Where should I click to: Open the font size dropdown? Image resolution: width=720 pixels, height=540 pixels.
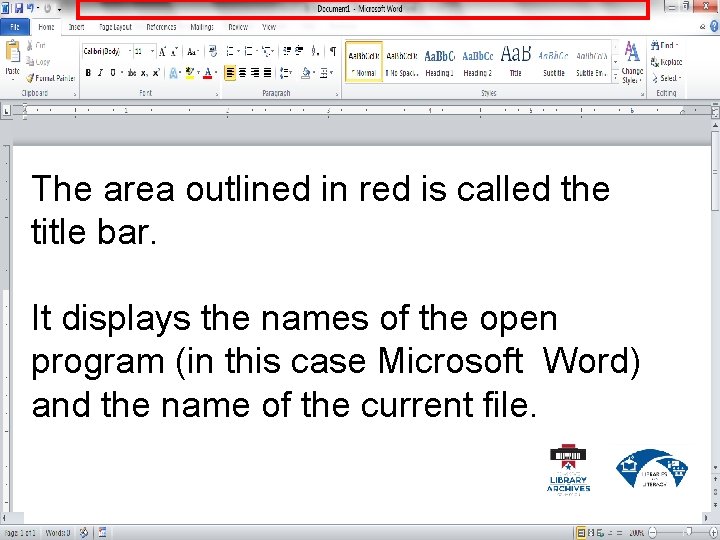152,51
